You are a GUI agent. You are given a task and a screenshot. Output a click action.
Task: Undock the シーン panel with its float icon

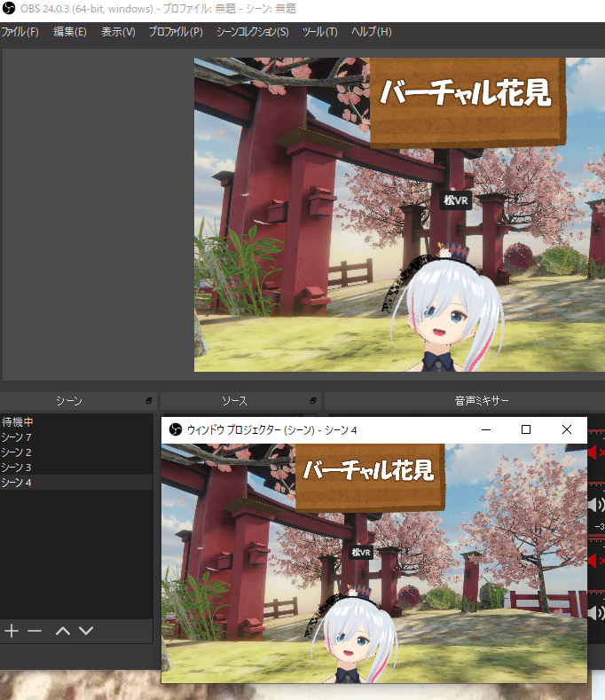pos(149,401)
